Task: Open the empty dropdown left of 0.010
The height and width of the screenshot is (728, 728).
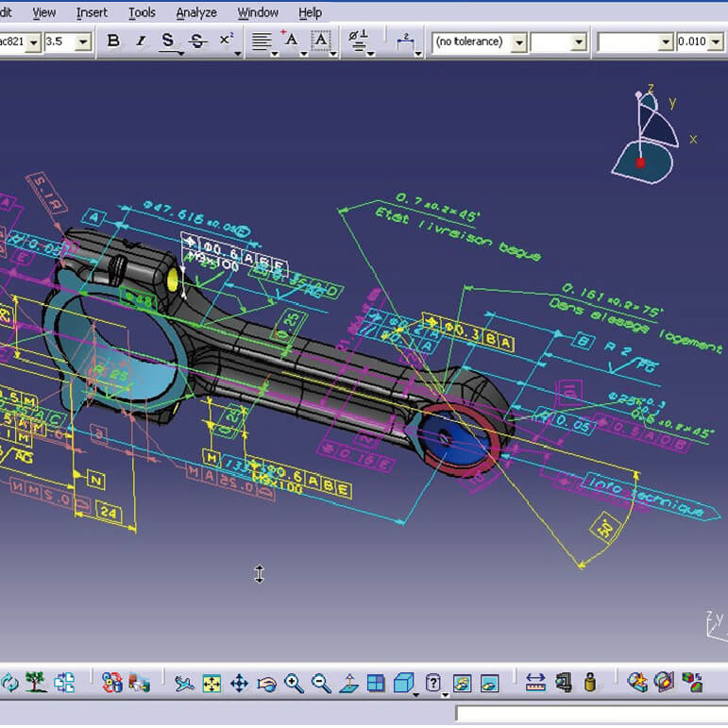Action: click(666, 42)
